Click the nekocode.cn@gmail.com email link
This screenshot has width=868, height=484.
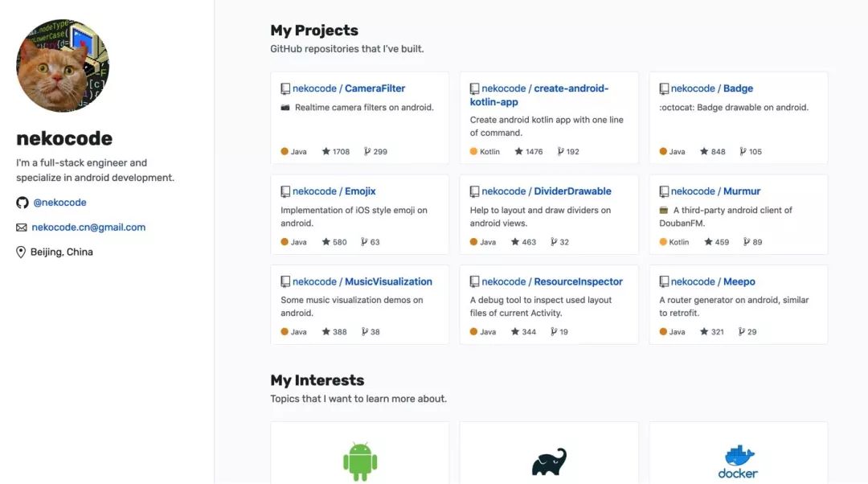pos(88,228)
